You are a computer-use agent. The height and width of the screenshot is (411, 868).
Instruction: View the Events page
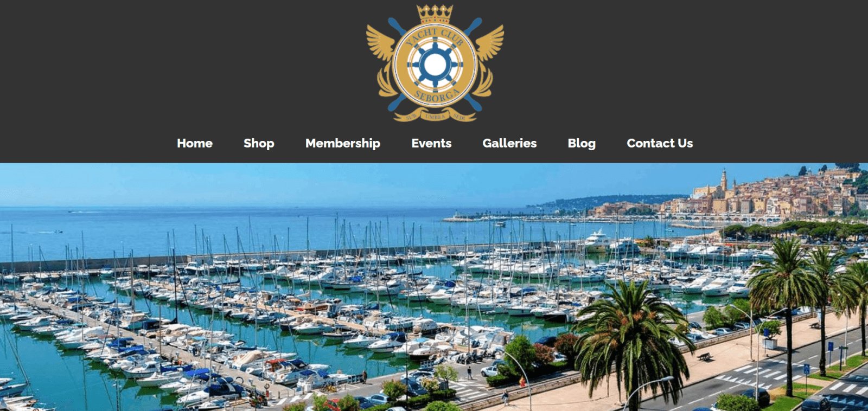click(x=431, y=143)
